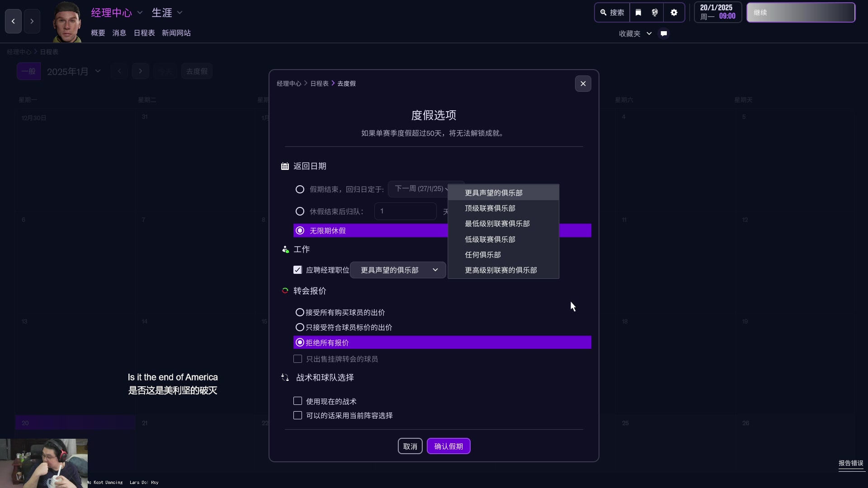Click the bookmark flag icon in the top bar
Screen dimensions: 868x488
coord(638,12)
